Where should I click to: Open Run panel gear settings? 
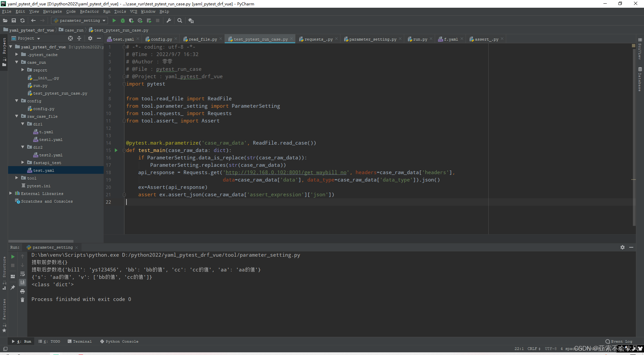[623, 247]
